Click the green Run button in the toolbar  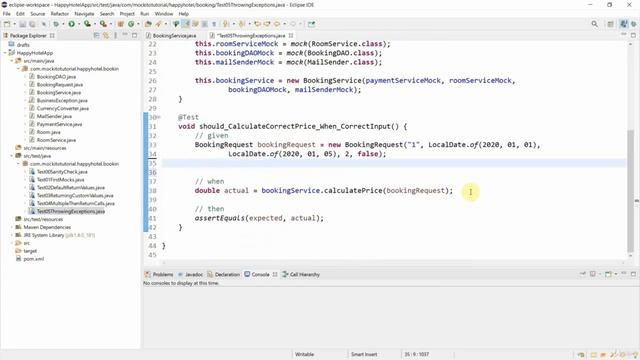(71, 24)
